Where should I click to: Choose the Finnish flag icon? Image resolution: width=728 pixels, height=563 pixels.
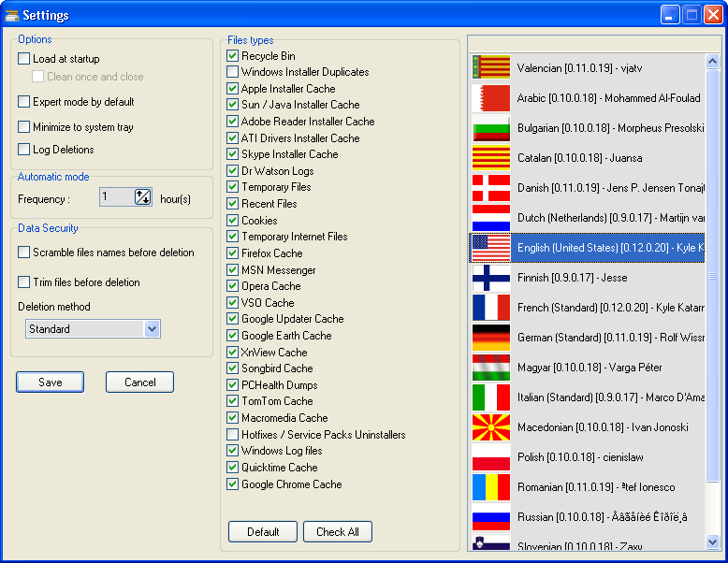490,278
